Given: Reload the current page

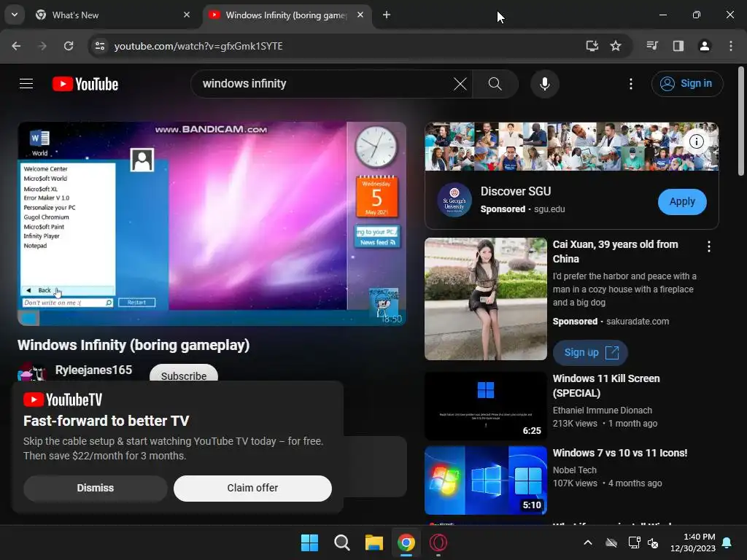Looking at the screenshot, I should [69, 46].
